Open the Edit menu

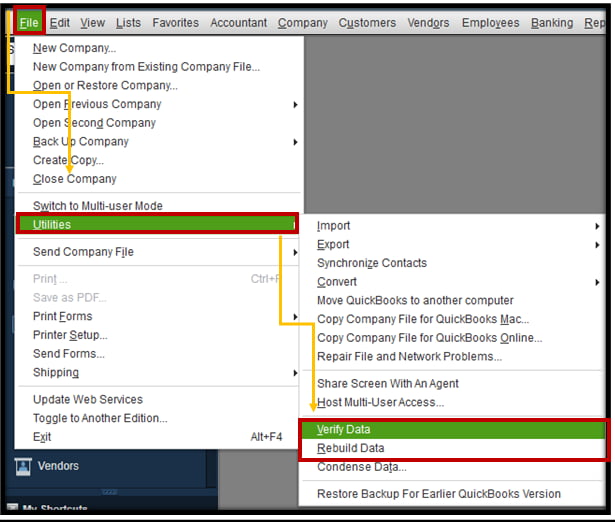(x=59, y=23)
